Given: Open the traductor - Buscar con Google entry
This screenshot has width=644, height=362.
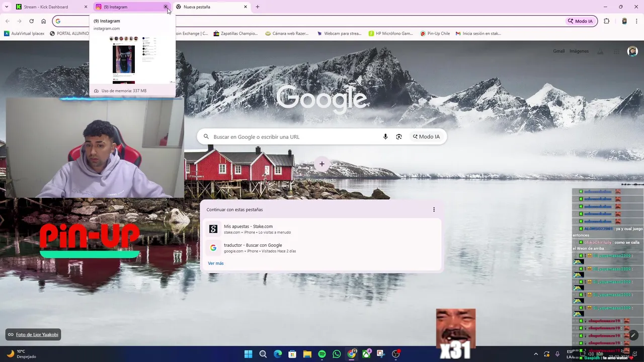Looking at the screenshot, I should tap(321, 248).
